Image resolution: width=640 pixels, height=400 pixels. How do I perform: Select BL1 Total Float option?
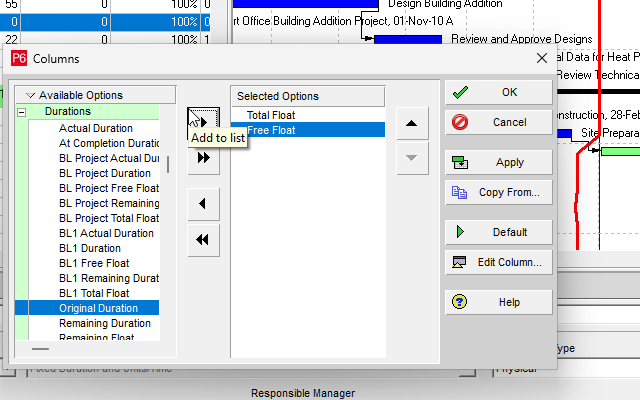96,293
